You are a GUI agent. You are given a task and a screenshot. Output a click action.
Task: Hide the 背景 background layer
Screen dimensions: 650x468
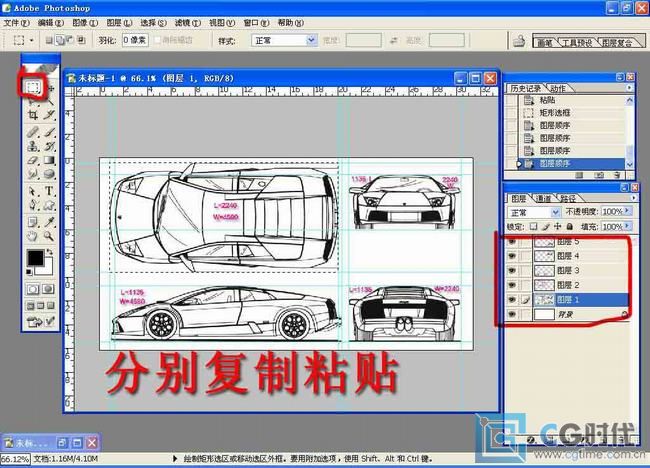(512, 314)
